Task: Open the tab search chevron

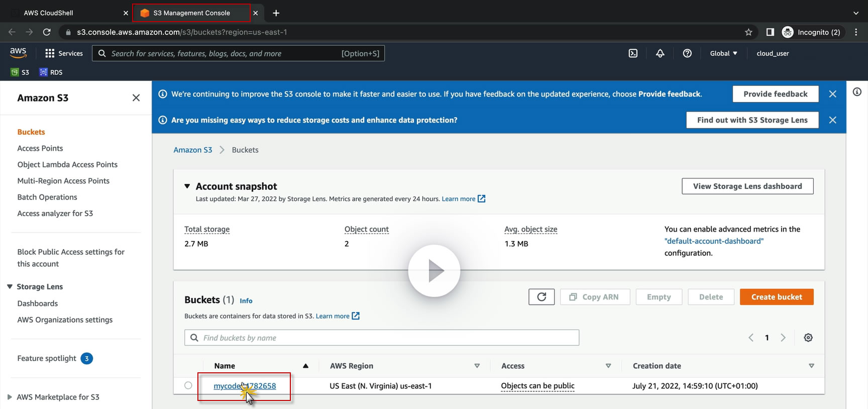Action: point(856,13)
